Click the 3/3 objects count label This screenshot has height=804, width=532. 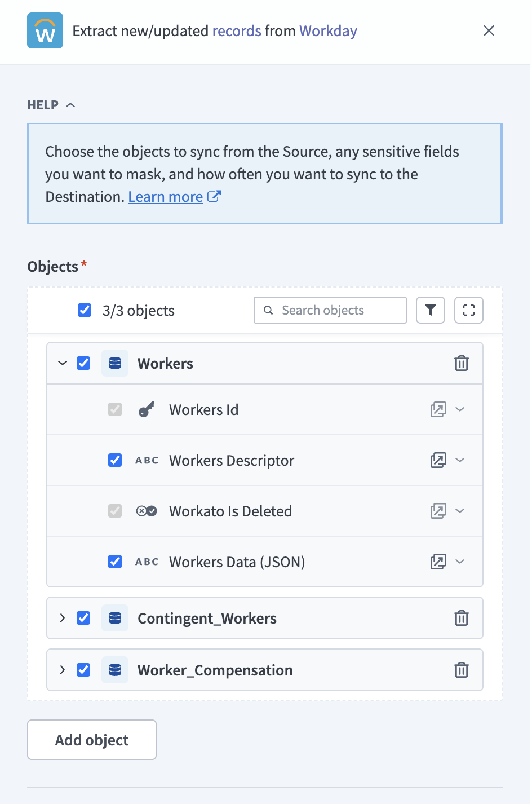pos(139,311)
